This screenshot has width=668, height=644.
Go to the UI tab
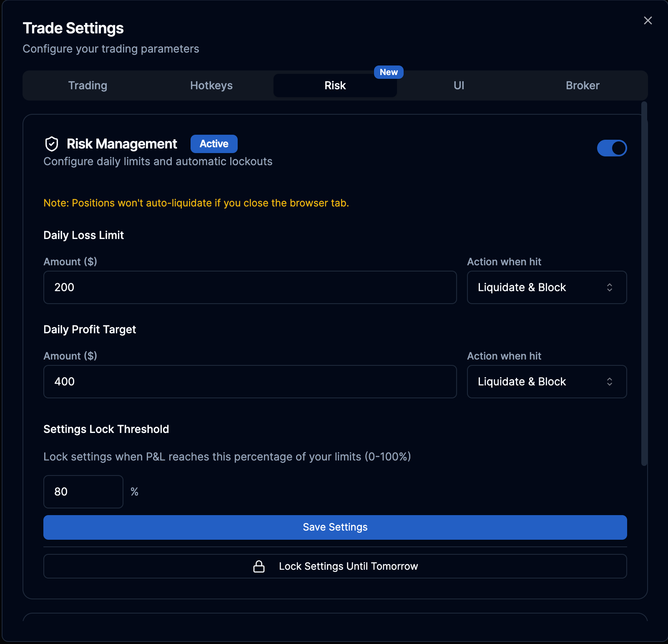[x=459, y=86]
